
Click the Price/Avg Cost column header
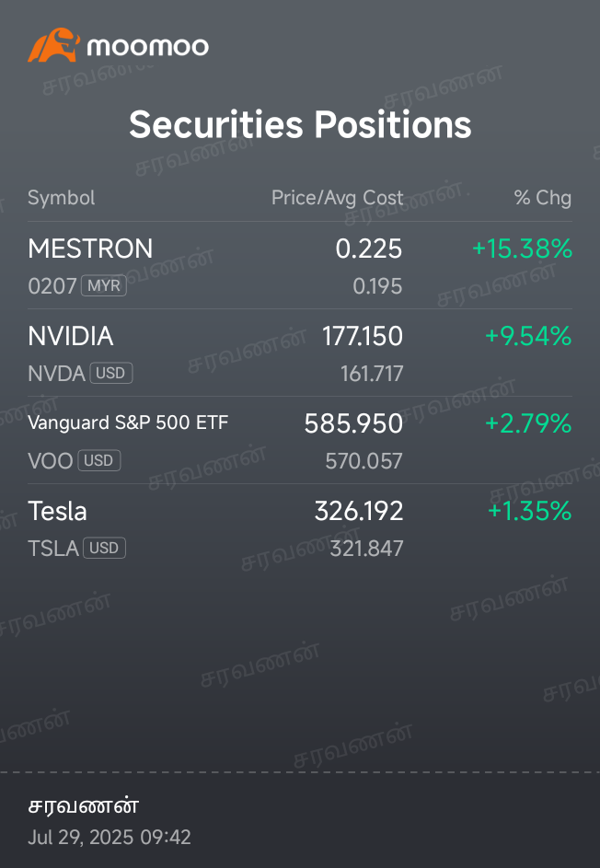tap(337, 198)
